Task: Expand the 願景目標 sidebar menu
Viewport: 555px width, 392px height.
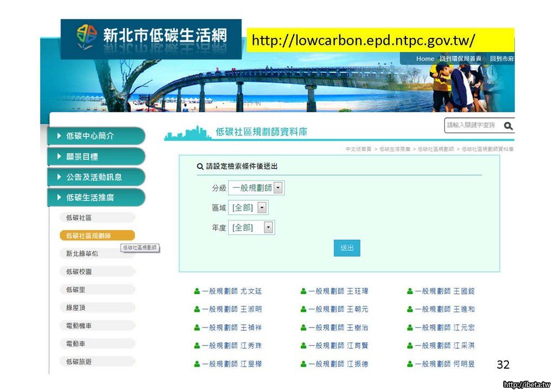Action: coord(96,156)
